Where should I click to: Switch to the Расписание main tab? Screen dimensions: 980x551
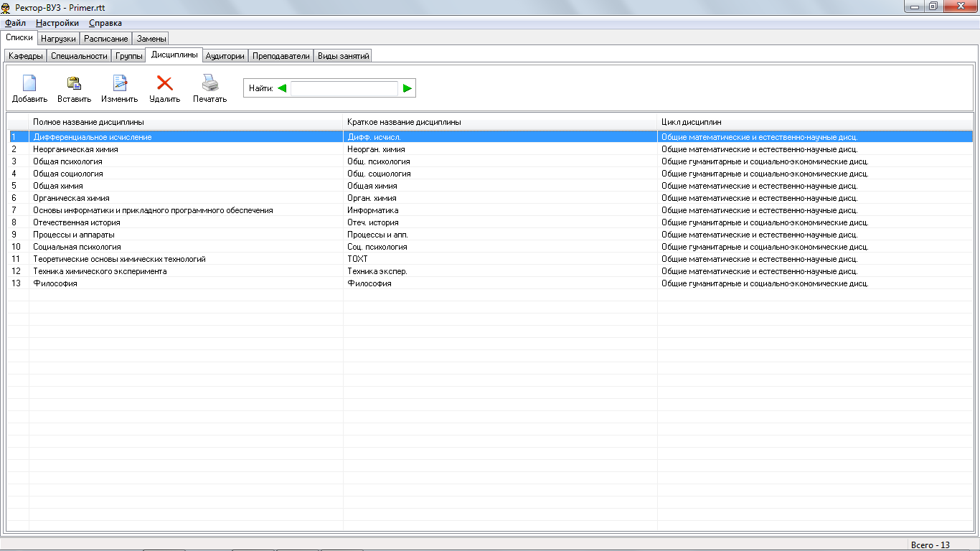(106, 39)
